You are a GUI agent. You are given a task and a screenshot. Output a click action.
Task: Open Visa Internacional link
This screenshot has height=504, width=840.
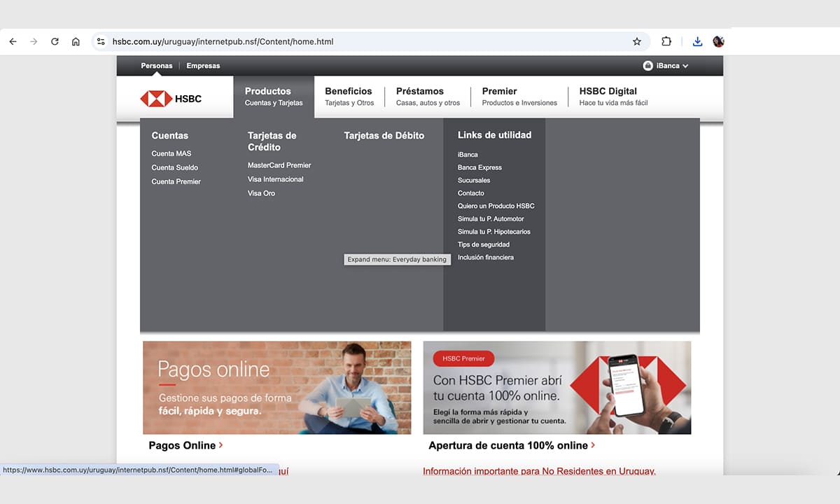click(x=276, y=179)
